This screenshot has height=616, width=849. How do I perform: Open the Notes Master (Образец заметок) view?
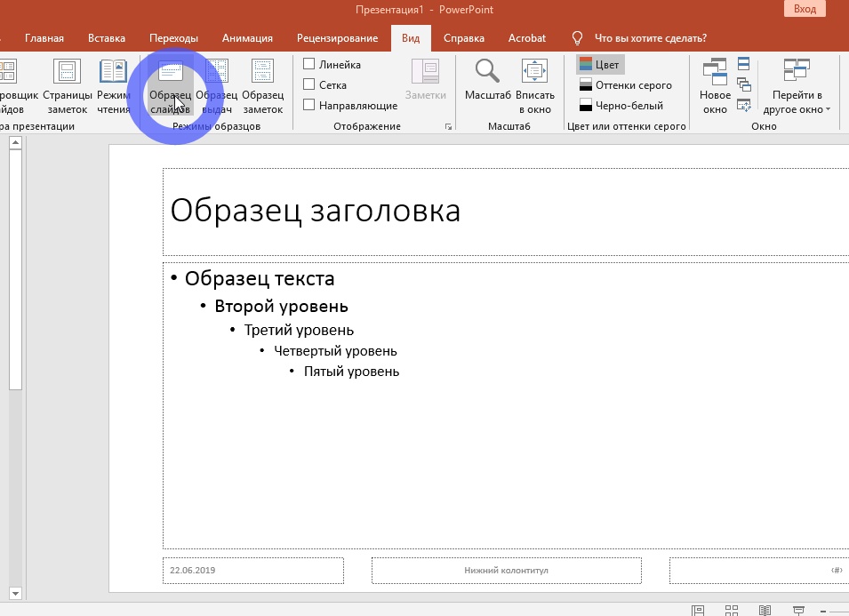coord(262,85)
